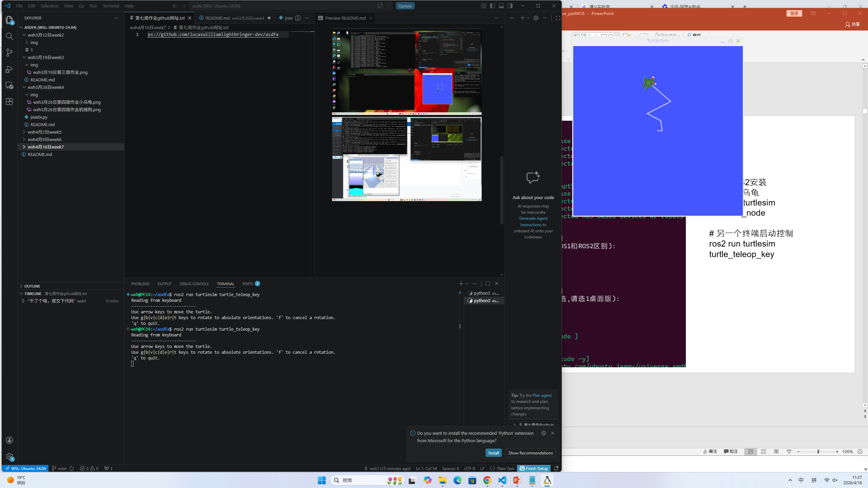Click Install for the Python extension

(x=494, y=453)
